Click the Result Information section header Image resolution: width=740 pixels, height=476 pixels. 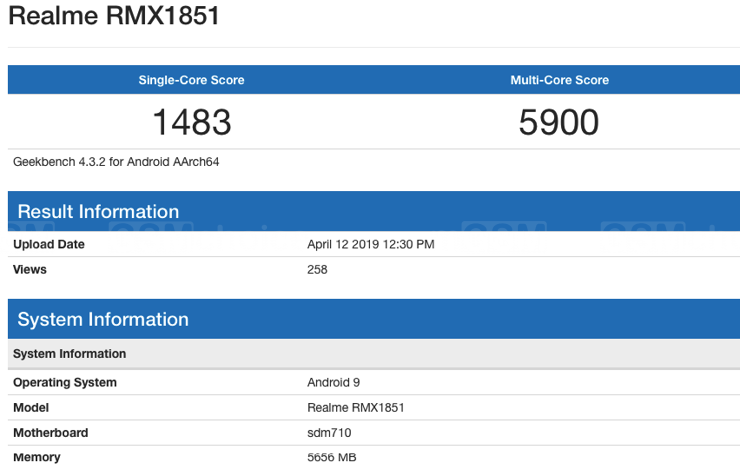[374, 211]
